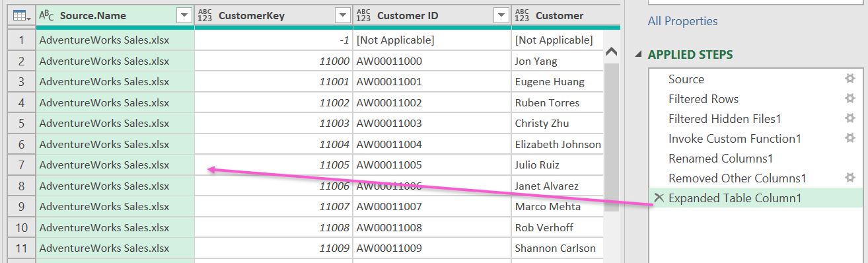Click the Customer ID cell 'AW00011008'
The width and height of the screenshot is (868, 263).
click(432, 228)
